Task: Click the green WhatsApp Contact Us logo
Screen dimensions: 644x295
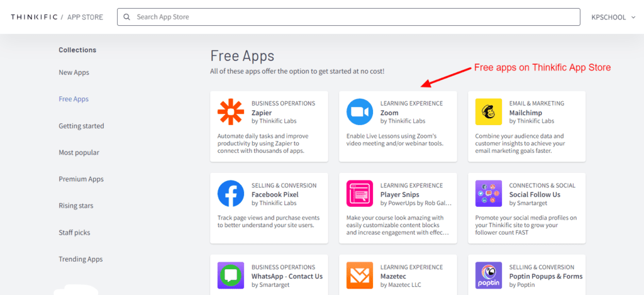Action: point(231,276)
